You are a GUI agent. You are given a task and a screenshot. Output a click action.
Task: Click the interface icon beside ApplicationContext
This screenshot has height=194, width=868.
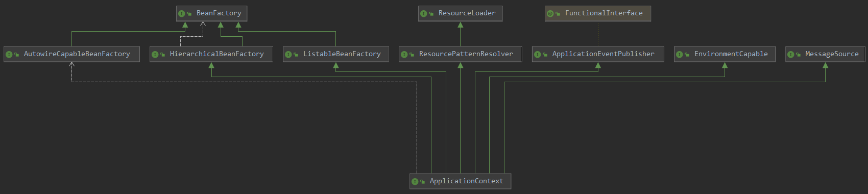click(x=415, y=182)
